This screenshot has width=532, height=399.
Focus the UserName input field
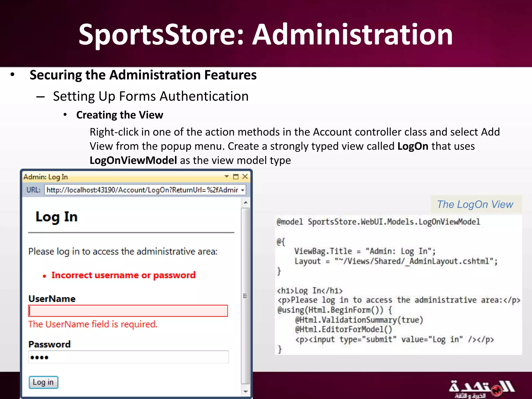click(128, 311)
